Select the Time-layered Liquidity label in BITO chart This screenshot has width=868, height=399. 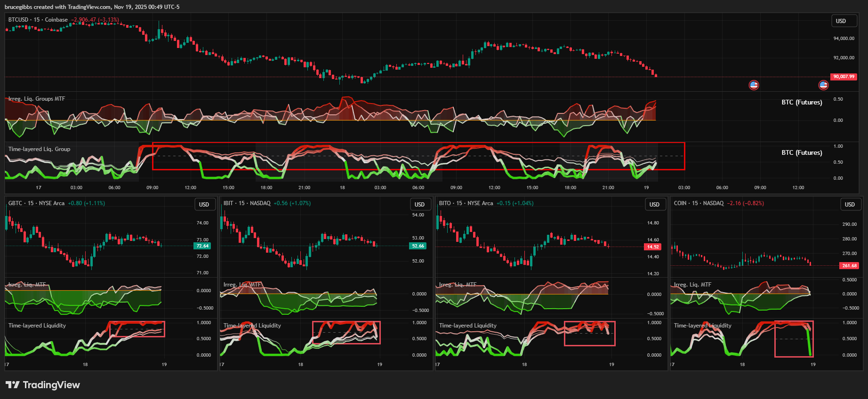pyautogui.click(x=467, y=326)
